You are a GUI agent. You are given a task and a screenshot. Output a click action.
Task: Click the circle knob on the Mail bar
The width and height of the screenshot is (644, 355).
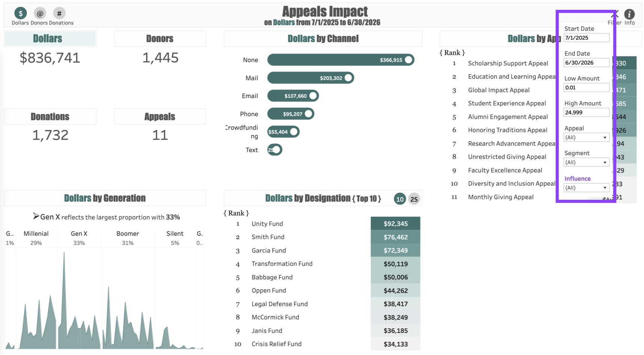click(x=348, y=78)
